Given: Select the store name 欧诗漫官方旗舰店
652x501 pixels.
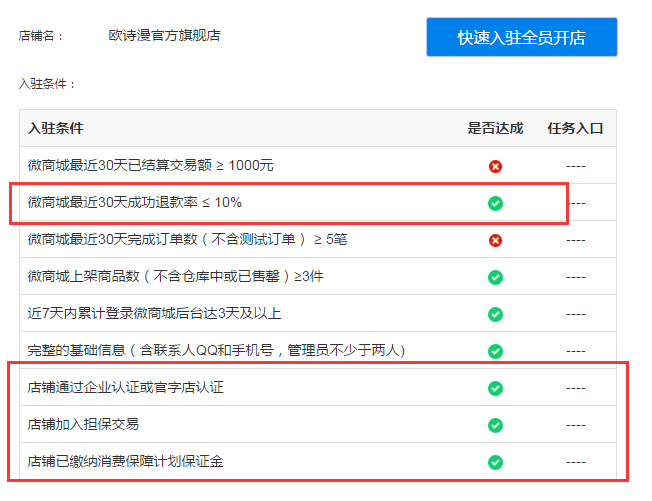Looking at the screenshot, I should point(164,35).
